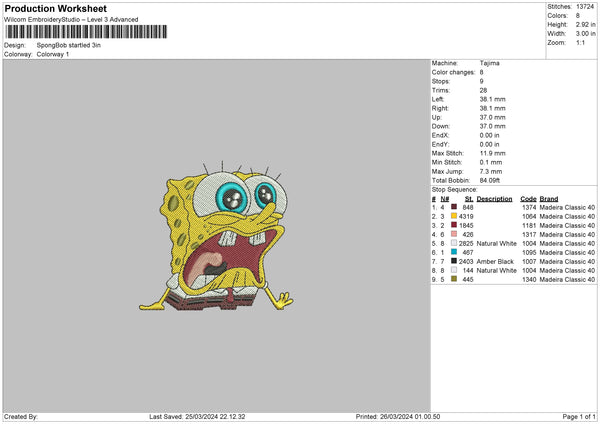Click thread code '1374' in stop 1
Image resolution: width=600 pixels, height=424 pixels.
pyautogui.click(x=529, y=207)
